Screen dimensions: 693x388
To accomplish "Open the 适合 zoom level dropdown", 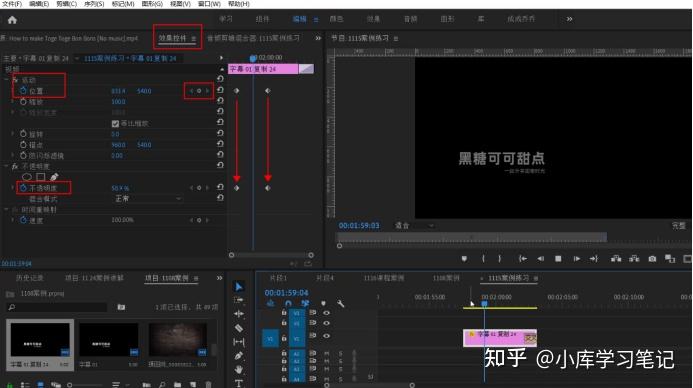I will (414, 226).
